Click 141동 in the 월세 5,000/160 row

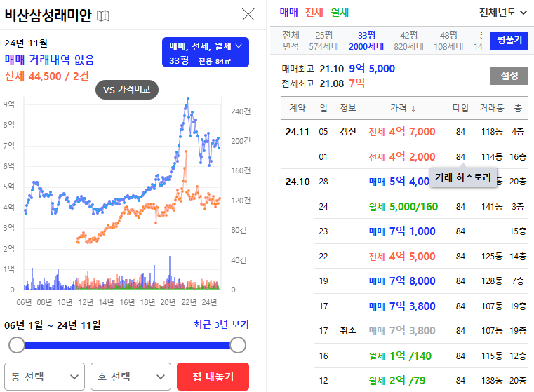click(x=492, y=207)
